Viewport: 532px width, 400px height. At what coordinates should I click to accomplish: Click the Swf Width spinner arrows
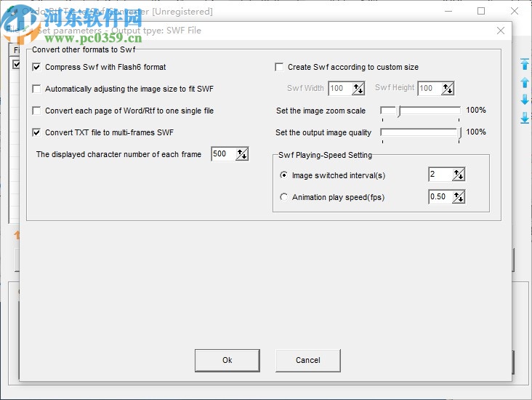pos(358,89)
